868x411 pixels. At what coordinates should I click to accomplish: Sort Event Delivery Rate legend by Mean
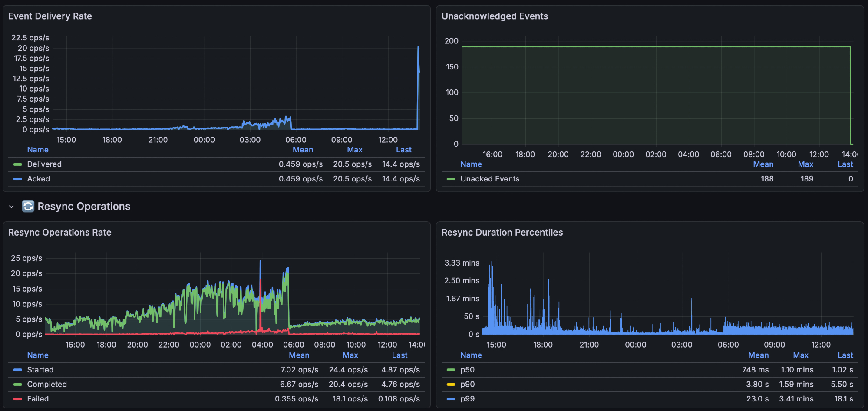303,150
